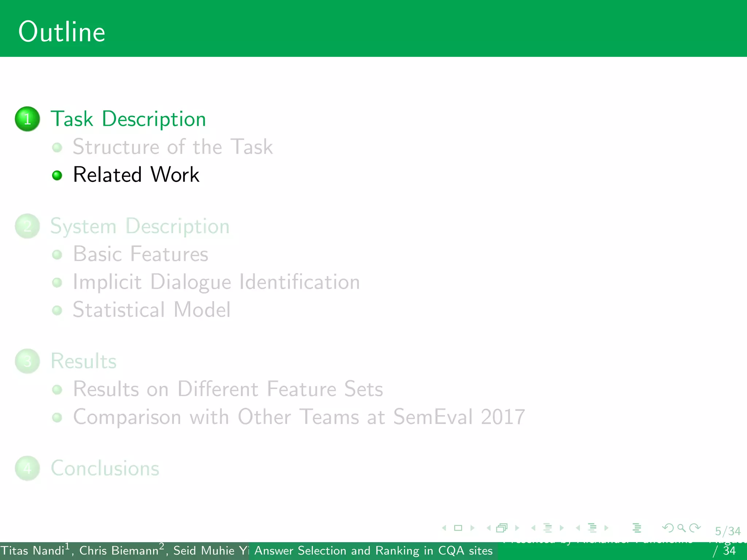Jump to Statistical Model subsection
The width and height of the screenshot is (747, 560).
152,310
